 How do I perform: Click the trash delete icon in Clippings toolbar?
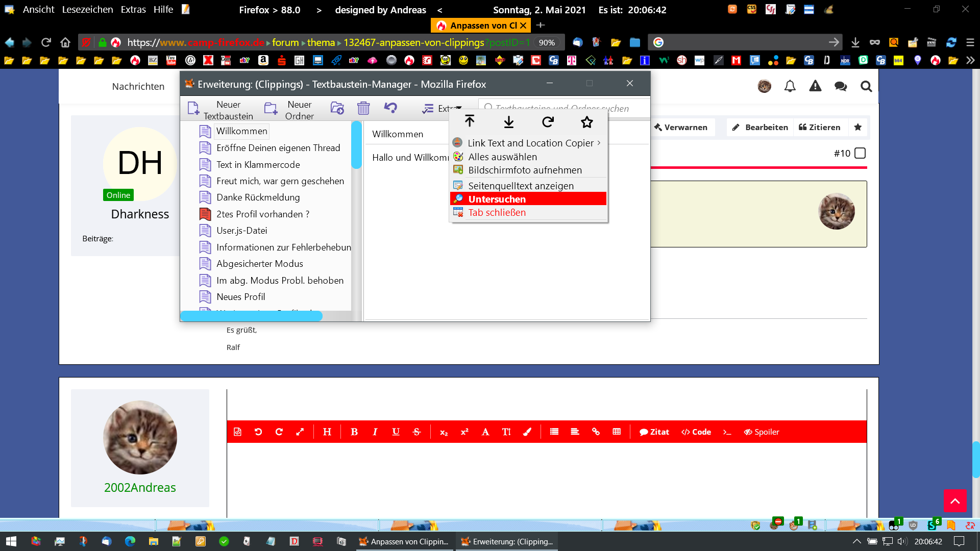point(363,108)
